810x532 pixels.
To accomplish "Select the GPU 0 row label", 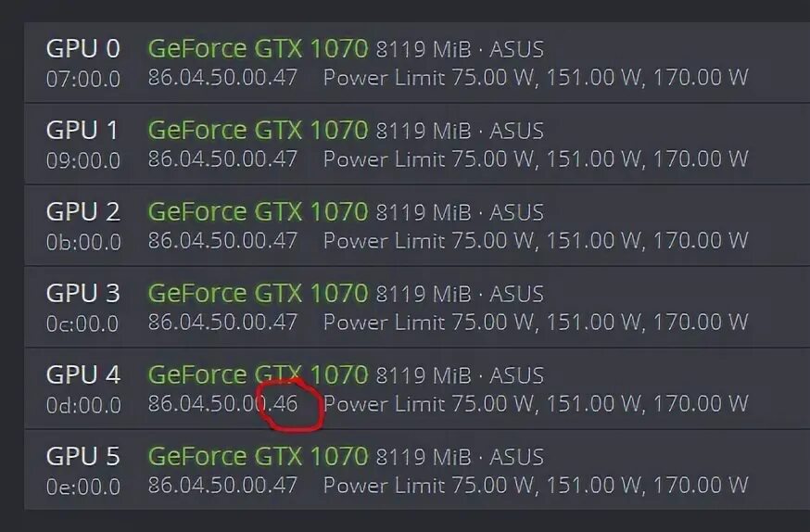I will 83,49.
